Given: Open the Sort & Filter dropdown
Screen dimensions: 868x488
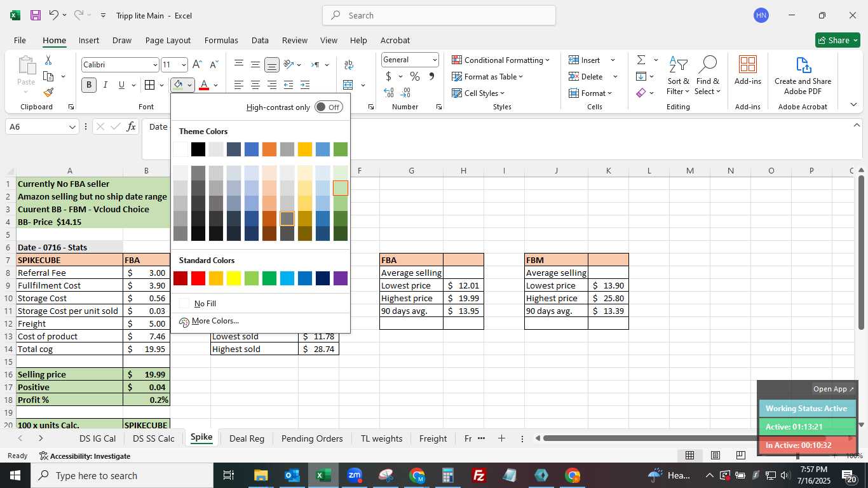Looking at the screenshot, I should [x=679, y=76].
